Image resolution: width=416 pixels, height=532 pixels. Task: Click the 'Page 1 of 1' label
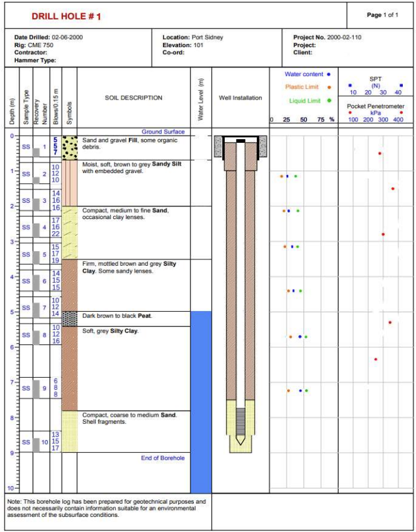(383, 15)
